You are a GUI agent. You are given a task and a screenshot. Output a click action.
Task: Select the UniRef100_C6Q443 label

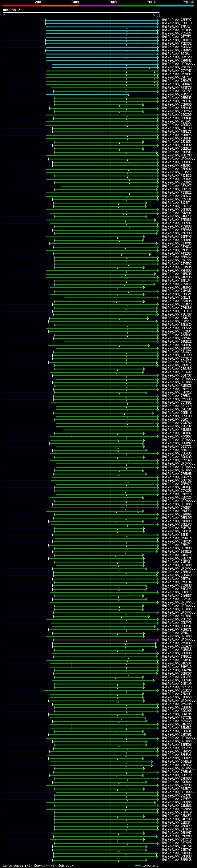(176, 575)
